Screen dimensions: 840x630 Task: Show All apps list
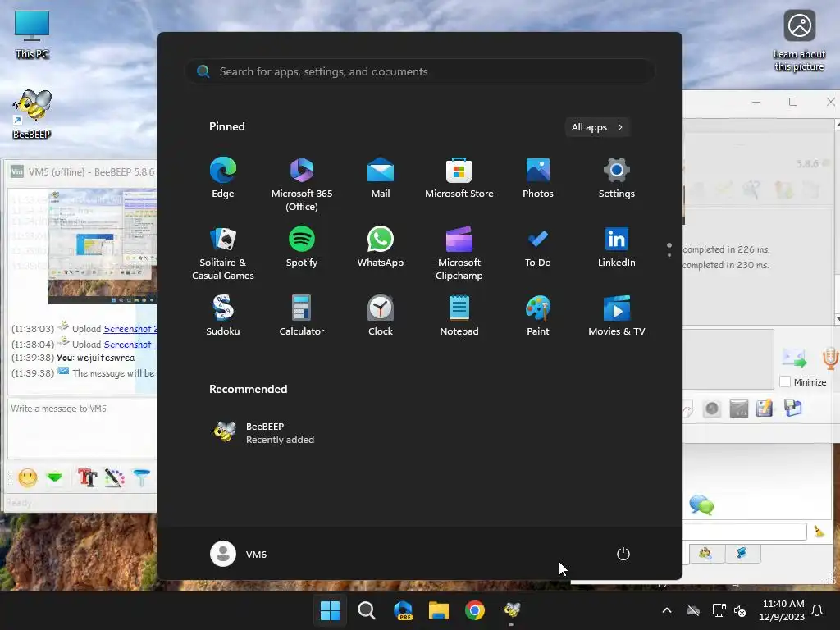tap(597, 127)
